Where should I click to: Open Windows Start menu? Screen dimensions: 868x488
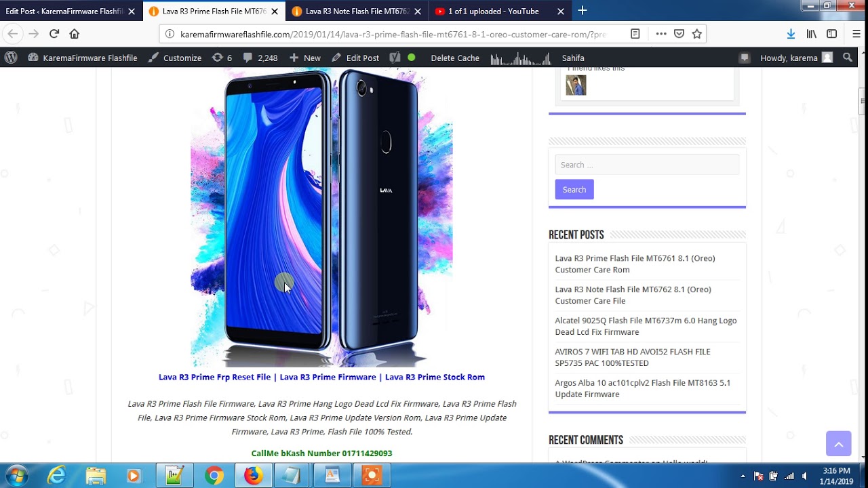(16, 476)
